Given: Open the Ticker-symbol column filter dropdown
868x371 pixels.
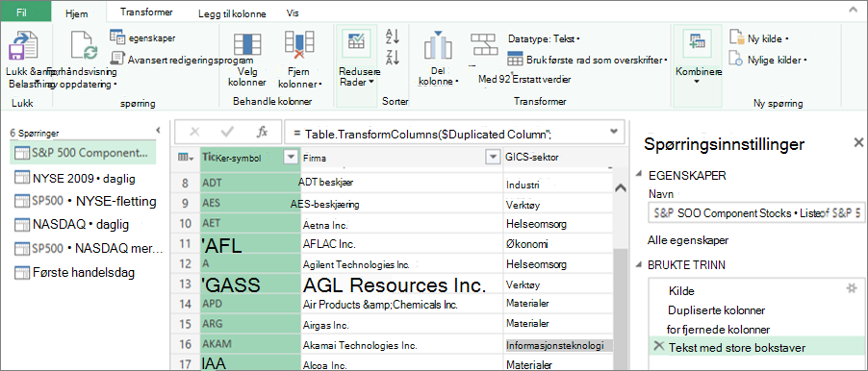Looking at the screenshot, I should pyautogui.click(x=292, y=158).
